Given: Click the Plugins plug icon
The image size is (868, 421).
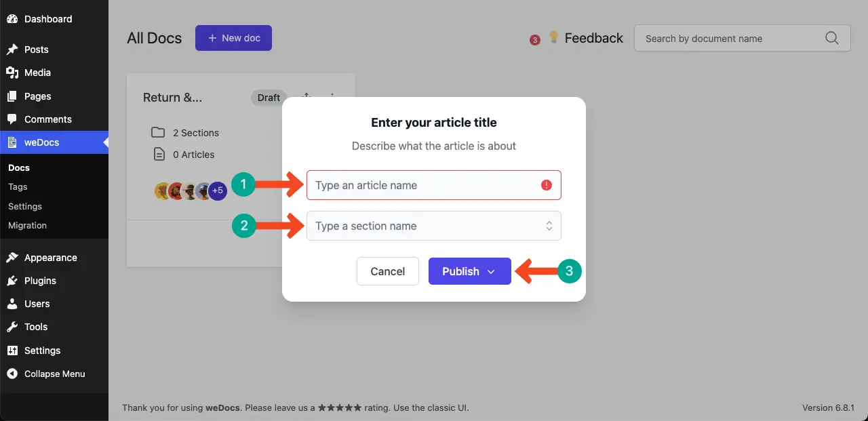Looking at the screenshot, I should pos(12,281).
